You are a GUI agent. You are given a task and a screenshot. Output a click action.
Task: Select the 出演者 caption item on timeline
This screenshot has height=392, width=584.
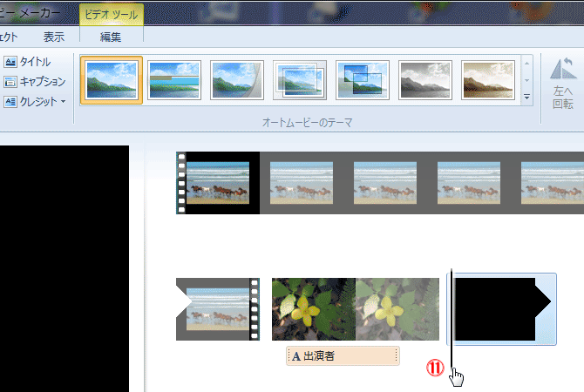(x=342, y=355)
